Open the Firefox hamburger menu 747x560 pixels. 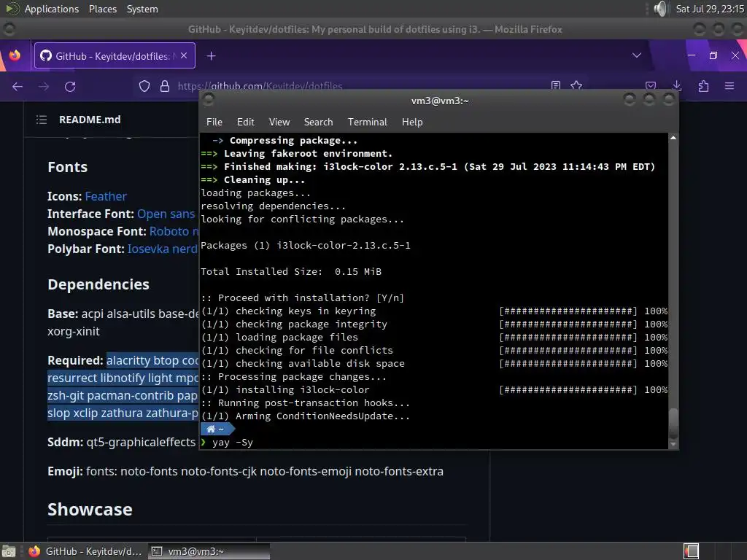point(729,86)
